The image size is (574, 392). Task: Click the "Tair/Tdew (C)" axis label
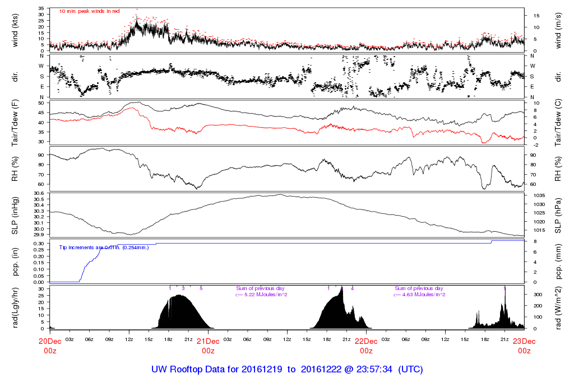[558, 123]
